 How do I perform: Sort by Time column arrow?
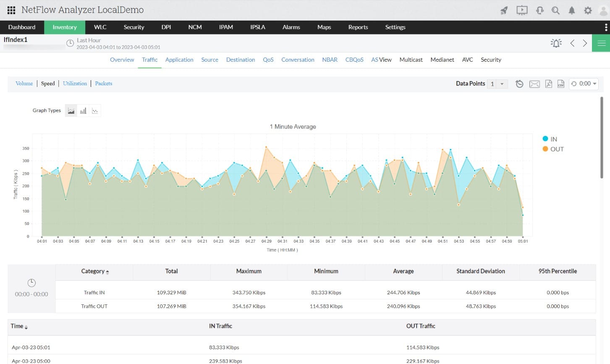coord(26,327)
